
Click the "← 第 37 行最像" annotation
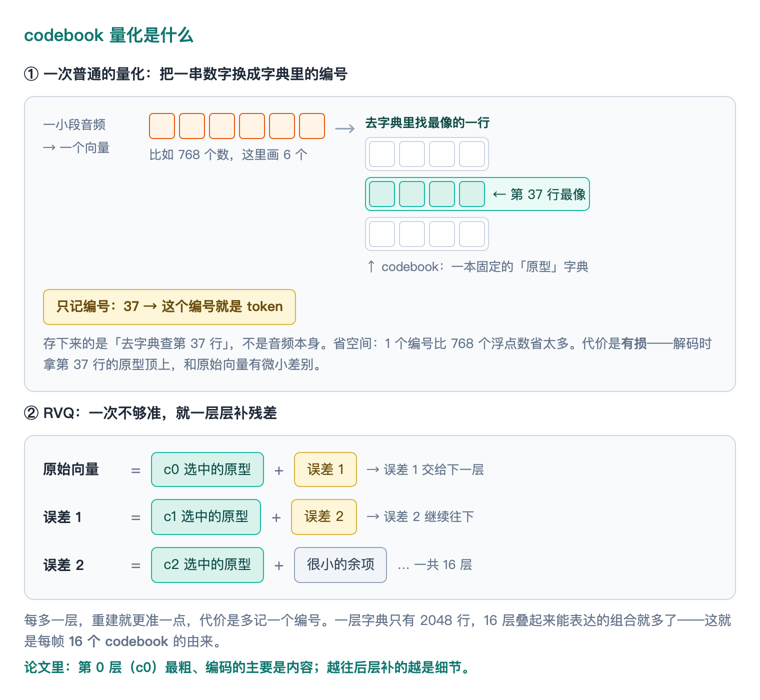(x=539, y=194)
